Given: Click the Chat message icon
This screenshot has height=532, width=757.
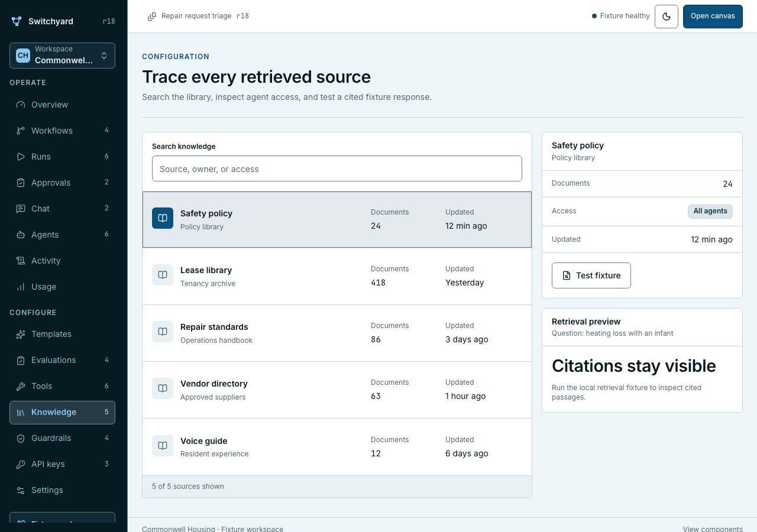Looking at the screenshot, I should pos(21,209).
